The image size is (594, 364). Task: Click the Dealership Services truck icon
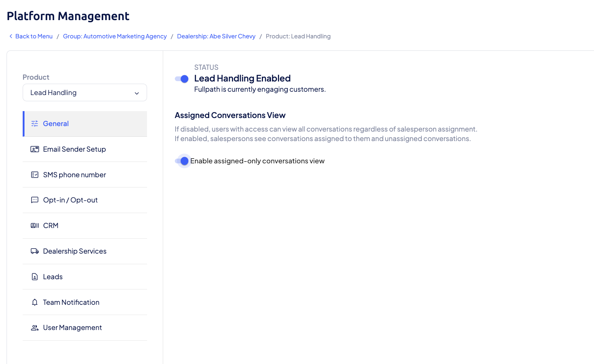tap(35, 251)
